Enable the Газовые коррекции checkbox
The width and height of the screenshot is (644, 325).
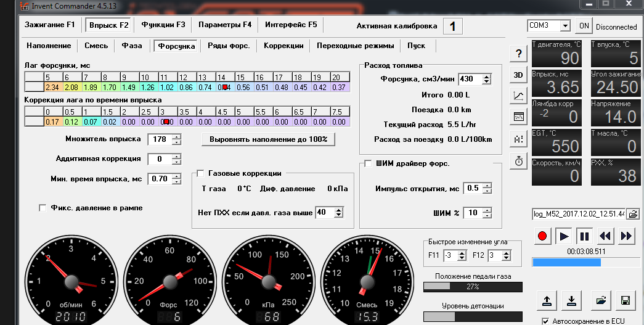pos(200,173)
